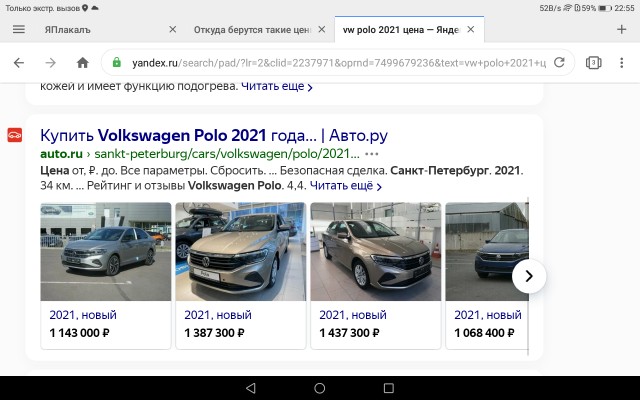Image resolution: width=640 pixels, height=400 pixels.
Task: Expand the Авто.ру snippet via Читать ещё
Action: tap(346, 186)
